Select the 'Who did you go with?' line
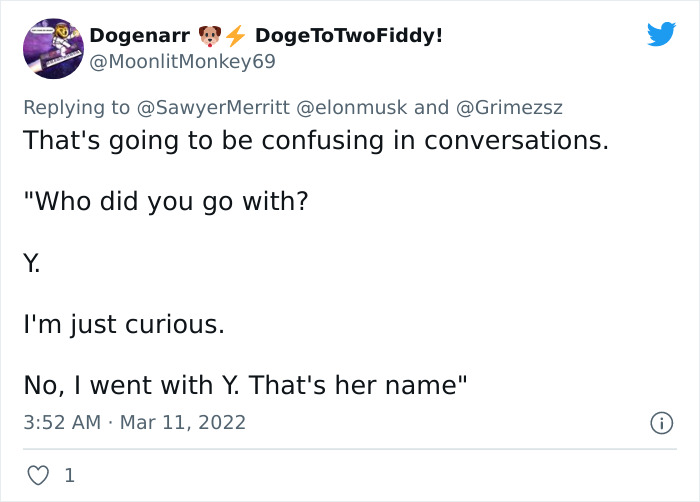This screenshot has width=700, height=502. coord(165,202)
